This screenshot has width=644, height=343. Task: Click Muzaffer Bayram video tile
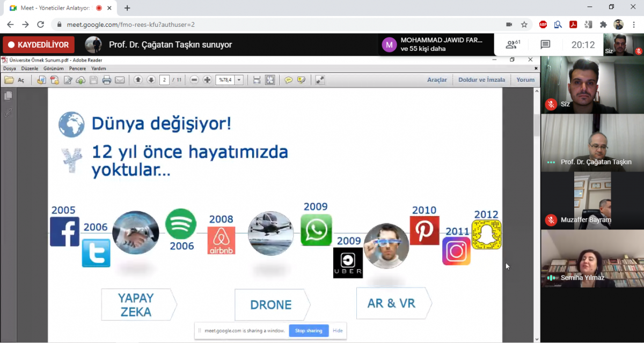(x=592, y=200)
